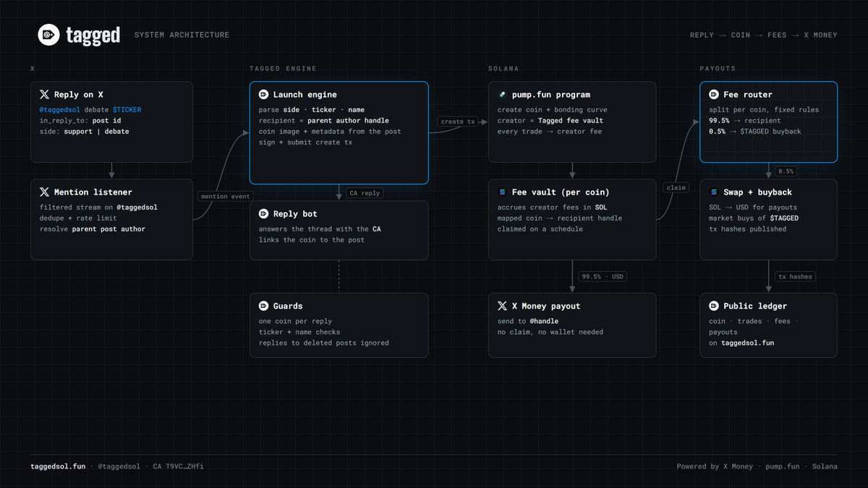Click the mention event connector label

pyautogui.click(x=224, y=196)
